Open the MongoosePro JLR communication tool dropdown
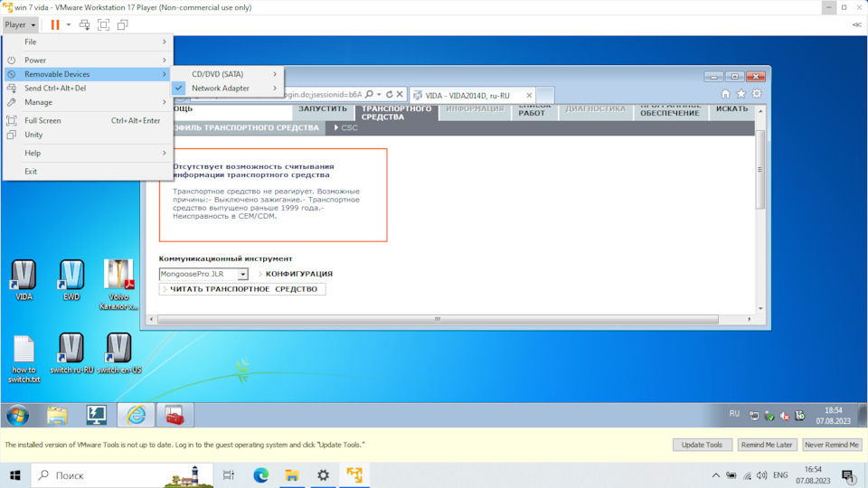Image resolution: width=868 pixels, height=488 pixels. (x=242, y=274)
